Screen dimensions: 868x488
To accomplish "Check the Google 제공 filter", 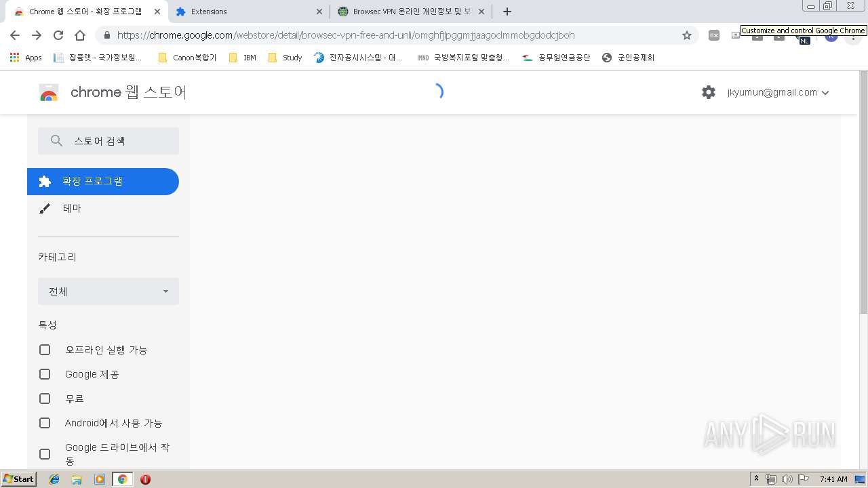I will pos(45,374).
